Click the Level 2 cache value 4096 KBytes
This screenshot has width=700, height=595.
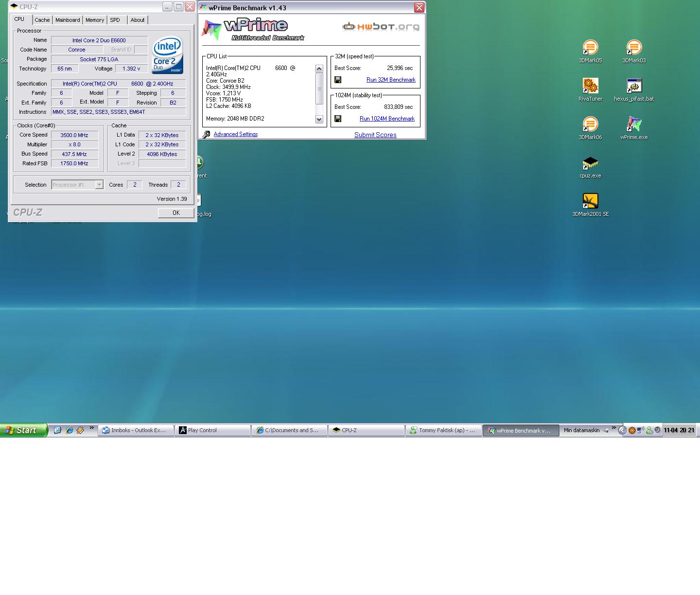162,154
